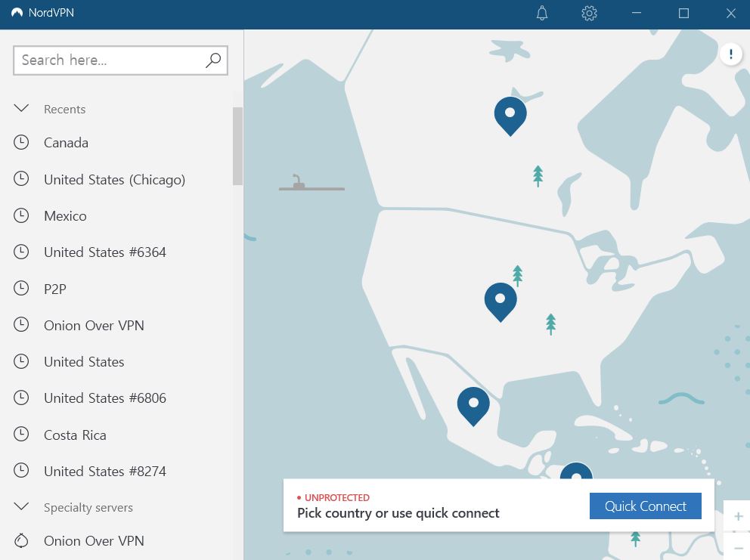
Task: Click the search magnifier icon
Action: point(213,60)
